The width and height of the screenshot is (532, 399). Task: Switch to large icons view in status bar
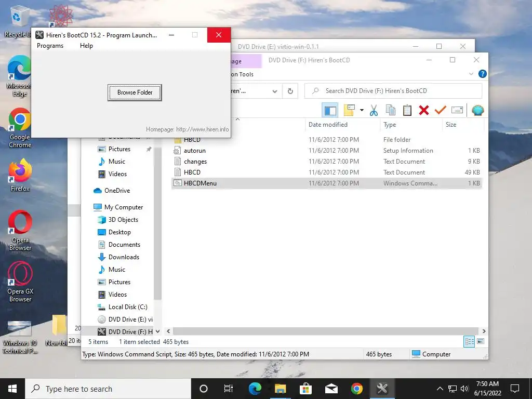pos(481,342)
